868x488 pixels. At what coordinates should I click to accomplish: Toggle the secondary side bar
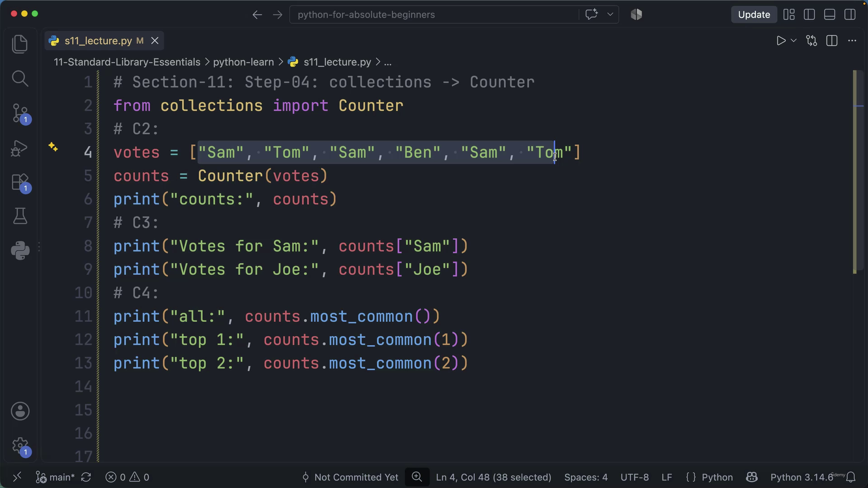coord(850,14)
